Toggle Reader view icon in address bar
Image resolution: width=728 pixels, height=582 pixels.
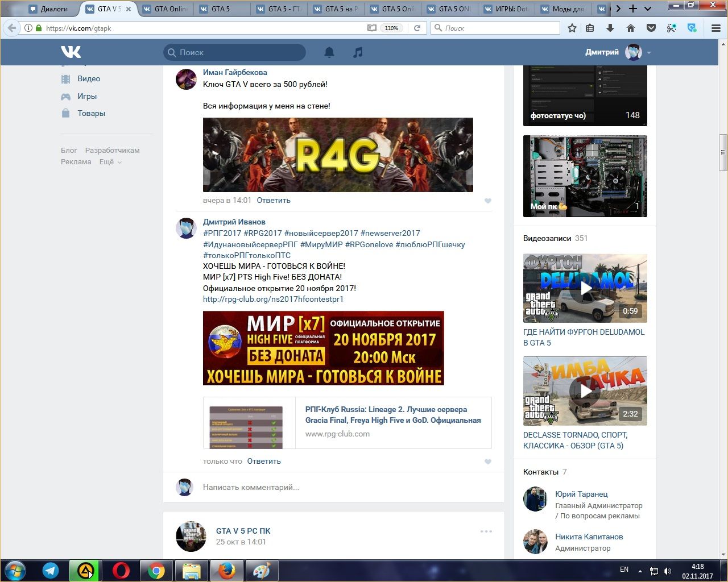tap(371, 28)
